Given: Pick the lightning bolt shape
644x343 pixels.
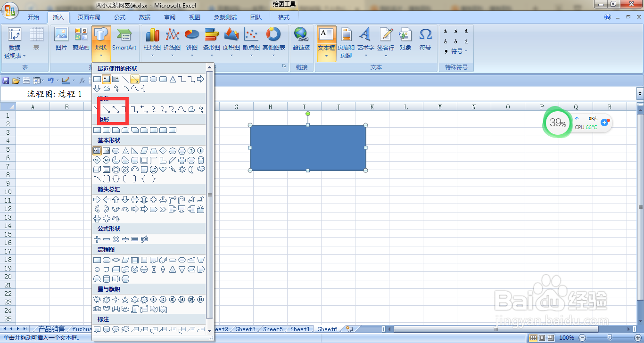Looking at the screenshot, I should pos(173,170).
